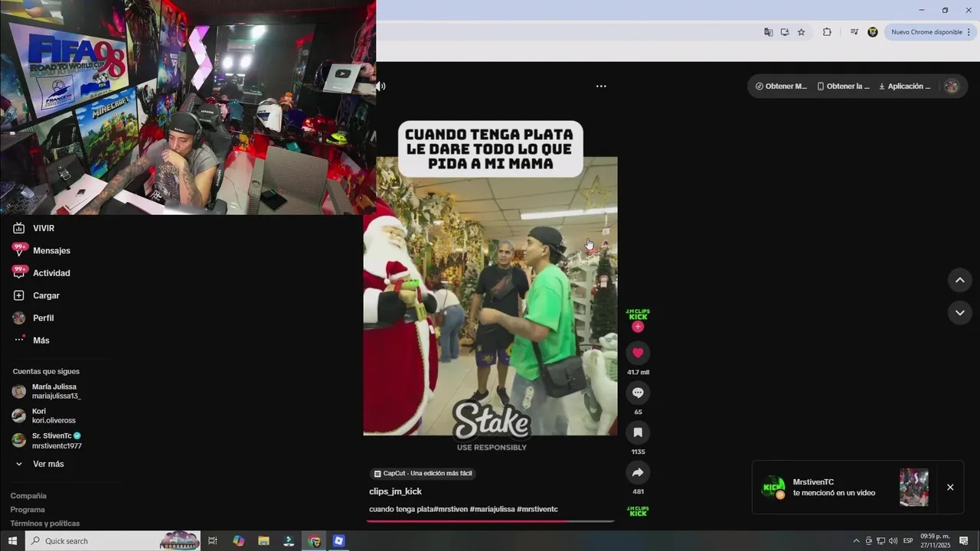The width and height of the screenshot is (980, 551).
Task: Select Cargar upload option
Action: (36, 295)
